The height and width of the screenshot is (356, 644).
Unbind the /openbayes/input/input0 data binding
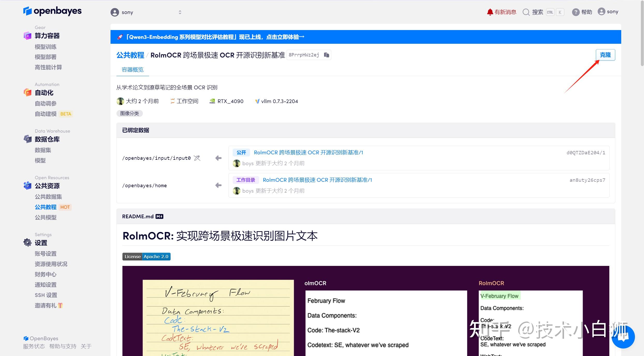[197, 158]
